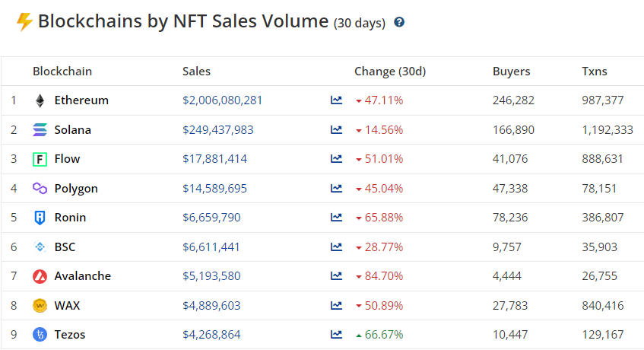Click the Ronin logo icon
This screenshot has width=644, height=350.
tap(40, 218)
